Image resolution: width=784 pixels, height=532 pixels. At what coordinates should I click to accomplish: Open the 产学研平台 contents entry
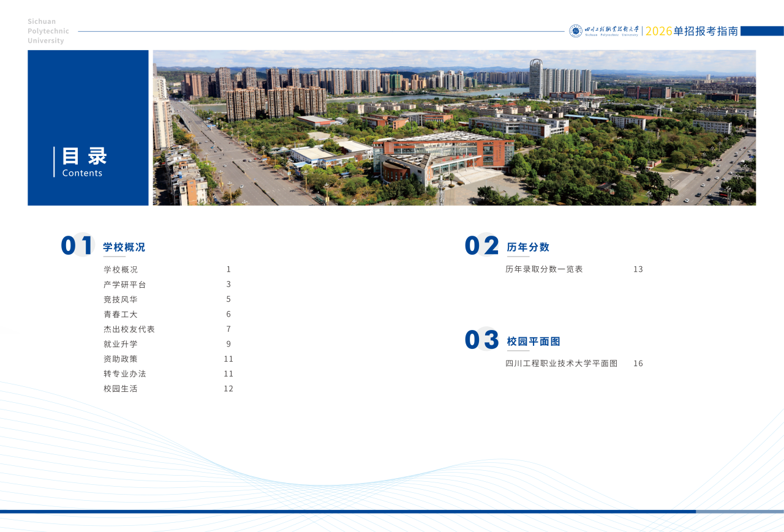[x=125, y=285]
